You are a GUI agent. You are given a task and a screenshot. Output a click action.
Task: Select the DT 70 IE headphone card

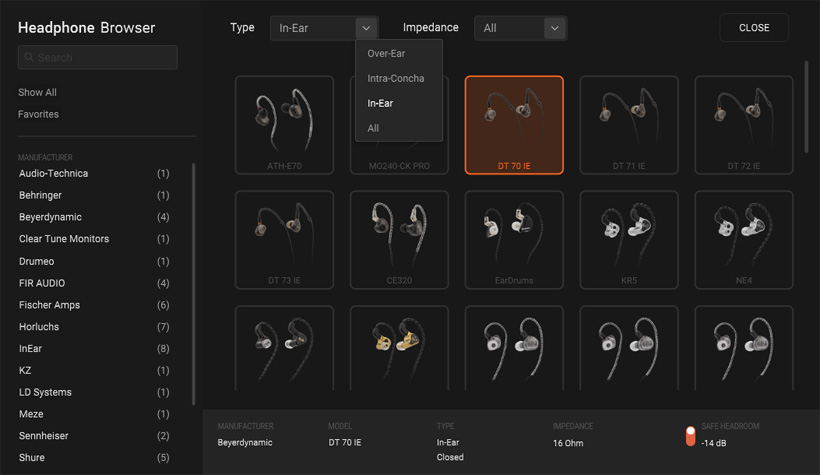point(514,125)
